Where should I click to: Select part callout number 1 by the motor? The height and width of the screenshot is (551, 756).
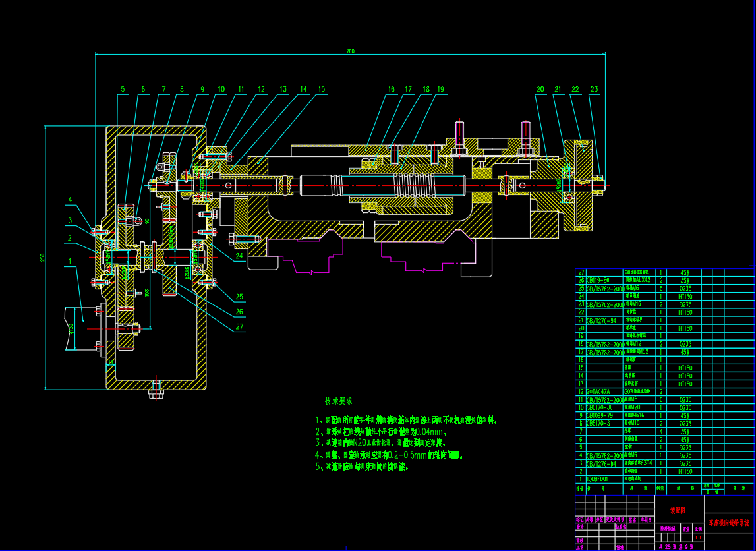pos(69,262)
